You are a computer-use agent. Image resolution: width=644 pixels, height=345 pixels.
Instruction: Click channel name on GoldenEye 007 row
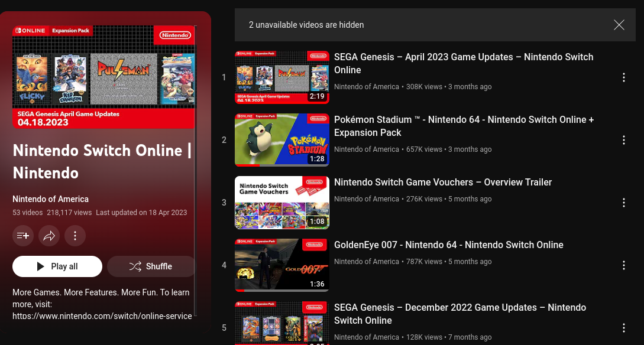pos(367,261)
